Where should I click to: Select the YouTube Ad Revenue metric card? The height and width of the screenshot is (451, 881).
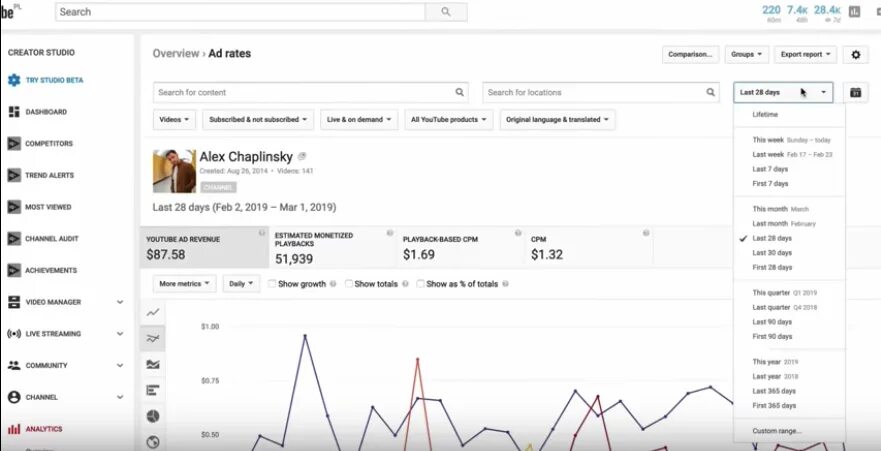(x=204, y=248)
